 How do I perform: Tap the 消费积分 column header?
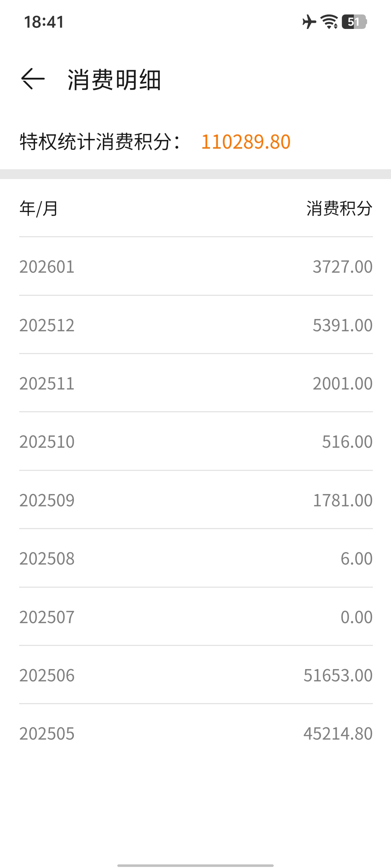pos(339,208)
